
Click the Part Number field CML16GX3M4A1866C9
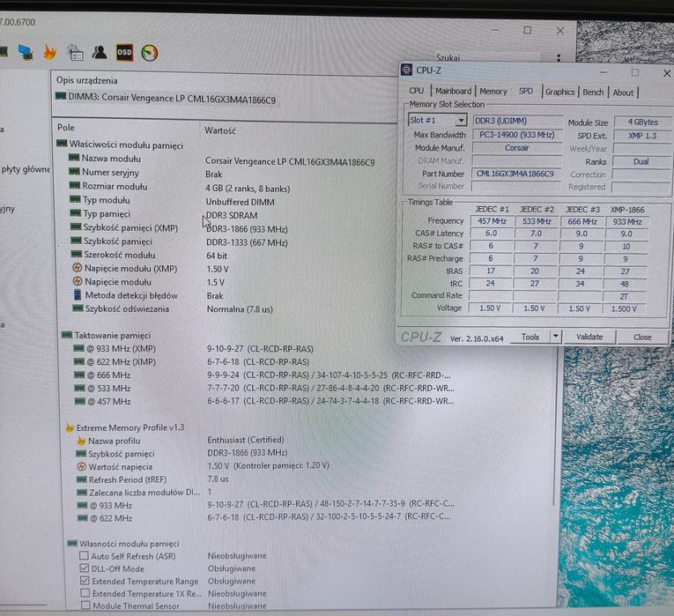point(517,174)
